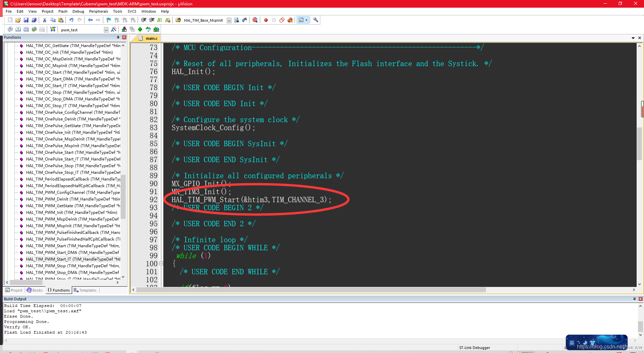Select HAL_TIM_PeriodElapsedCallback function entry
Screen dimensions: 644x353
pyautogui.click(x=72, y=179)
